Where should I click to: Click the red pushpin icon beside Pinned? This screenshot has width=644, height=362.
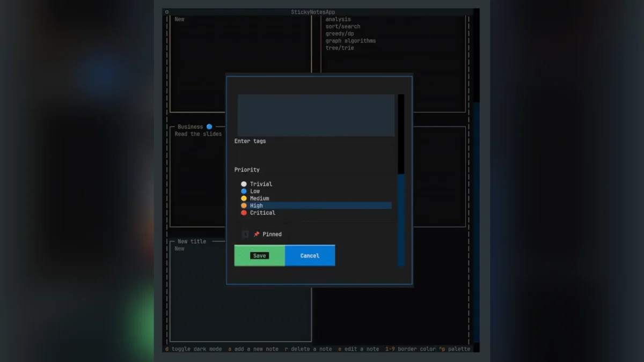point(257,234)
